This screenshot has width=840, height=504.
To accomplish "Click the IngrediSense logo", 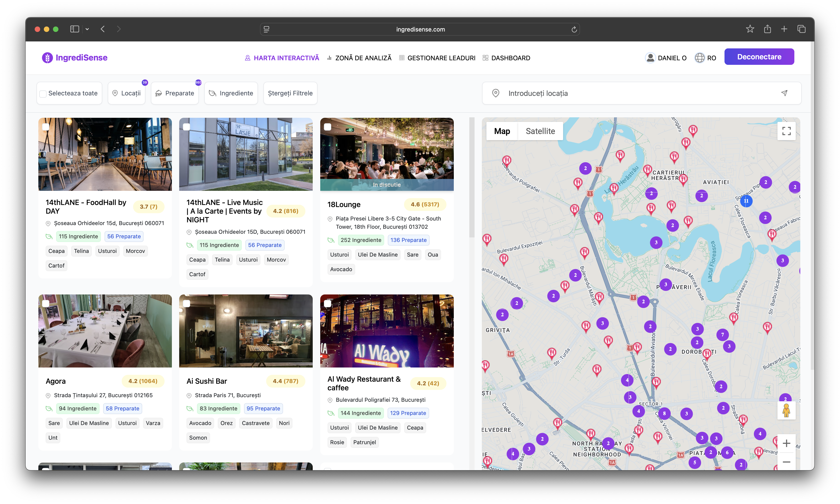I will point(74,58).
